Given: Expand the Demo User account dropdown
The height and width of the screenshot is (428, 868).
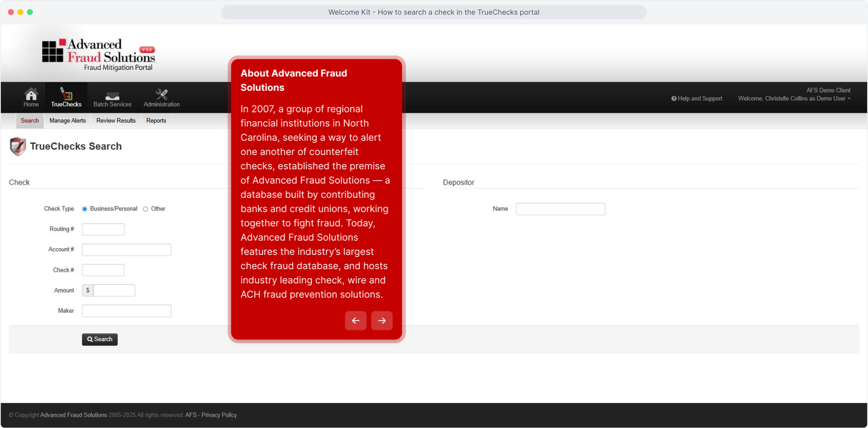Looking at the screenshot, I should click(794, 99).
